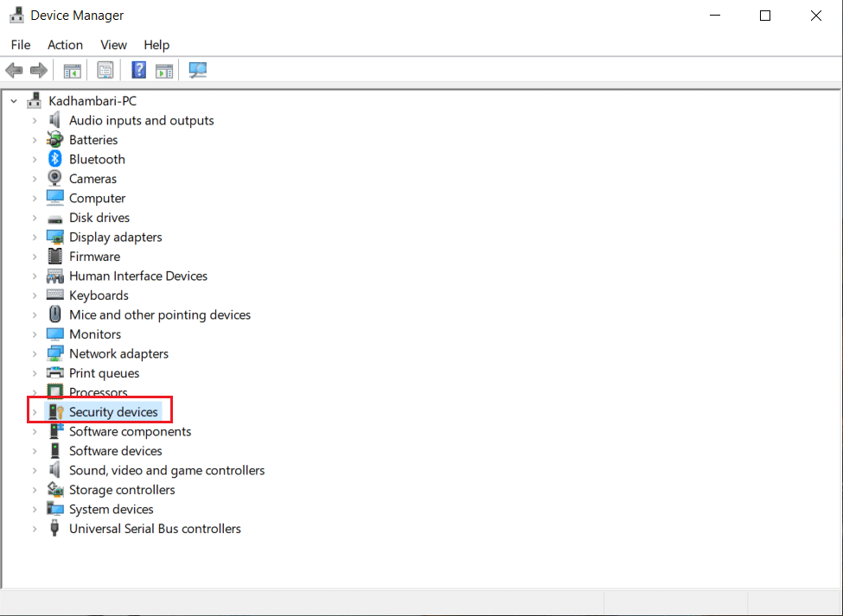Open the Action menu
The height and width of the screenshot is (616, 843).
coord(65,45)
